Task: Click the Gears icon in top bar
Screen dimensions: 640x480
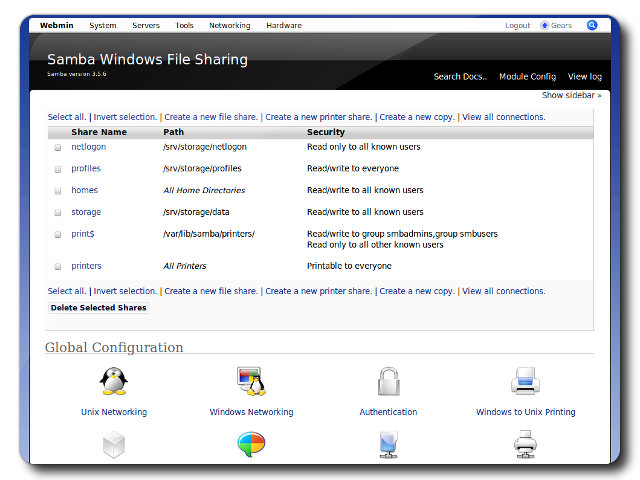Action: (545, 25)
